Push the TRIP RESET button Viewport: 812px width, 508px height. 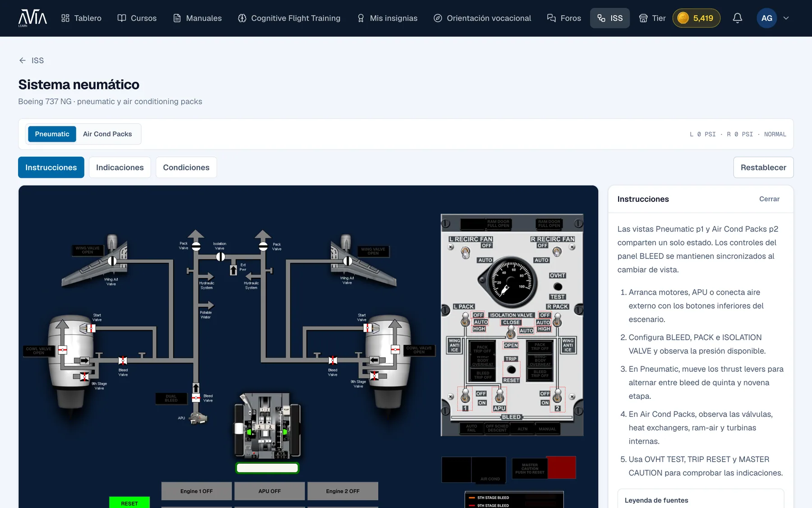[x=511, y=370]
